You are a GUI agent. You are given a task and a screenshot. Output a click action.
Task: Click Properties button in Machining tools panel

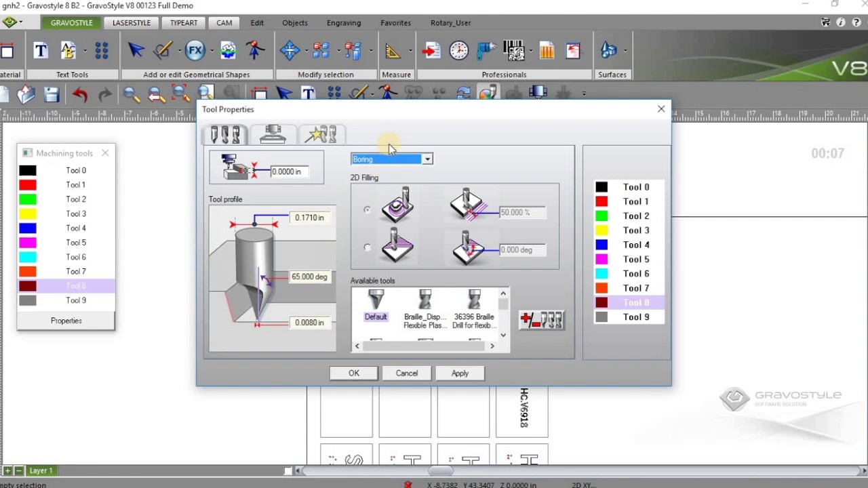(66, 321)
